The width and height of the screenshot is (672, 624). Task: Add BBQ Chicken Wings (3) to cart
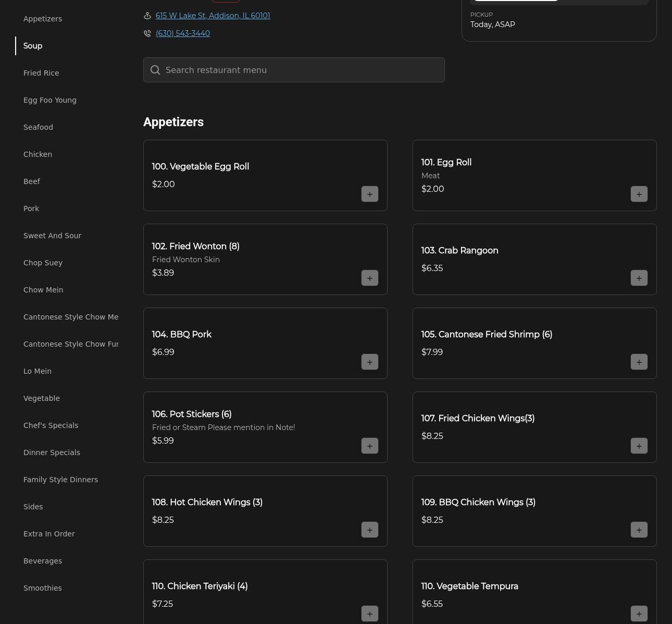pyautogui.click(x=639, y=530)
